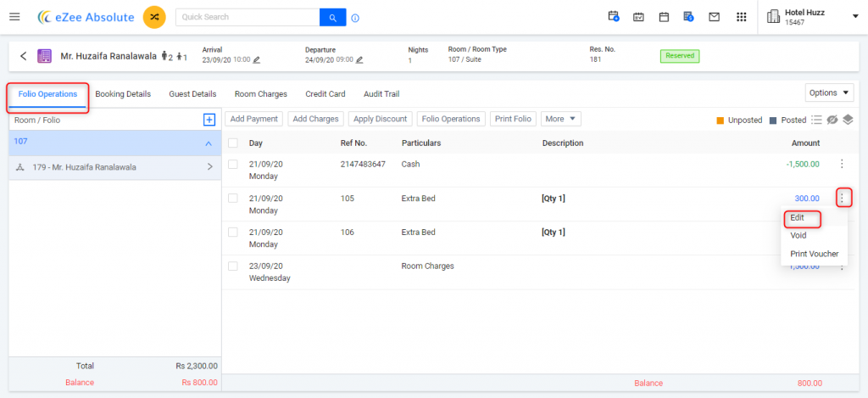Click the blue Quick Search magnifier button
Viewport: 868px width, 398px height.
[x=332, y=17]
